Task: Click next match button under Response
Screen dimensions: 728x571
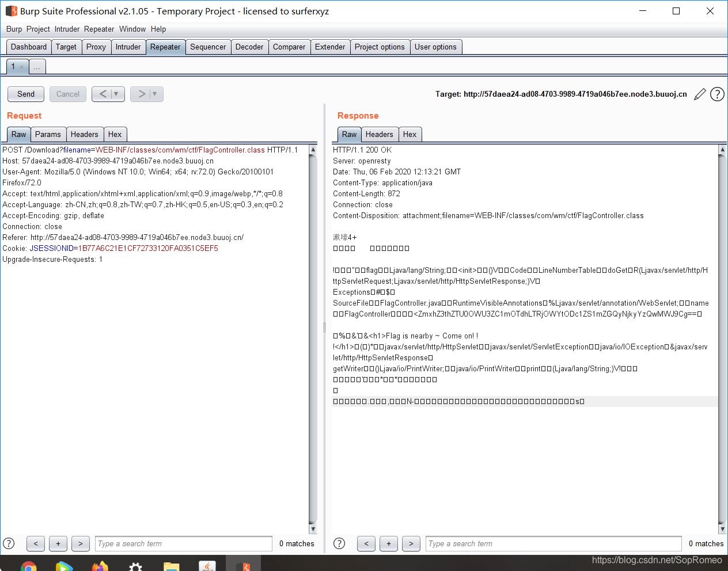Action: coord(411,543)
